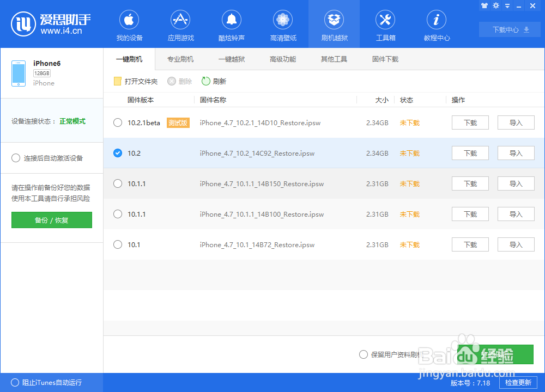Click the www.i4.cn website text
545x392 pixels.
[x=61, y=31]
